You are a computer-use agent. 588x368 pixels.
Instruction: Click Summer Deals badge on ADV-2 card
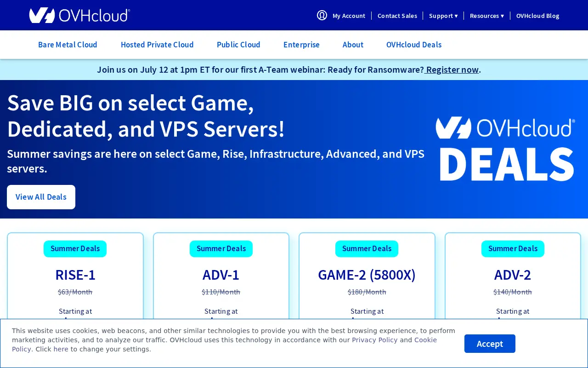tap(513, 249)
